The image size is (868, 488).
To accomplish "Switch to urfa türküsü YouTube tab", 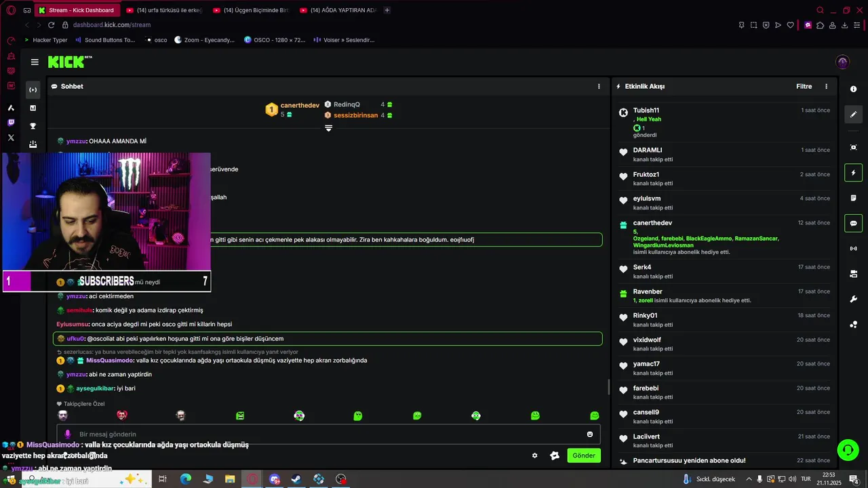I will pyautogui.click(x=164, y=10).
